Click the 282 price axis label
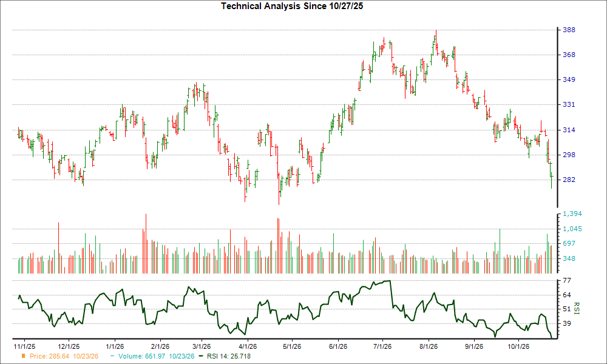Viewport: 607px width, 364px height. (569, 180)
